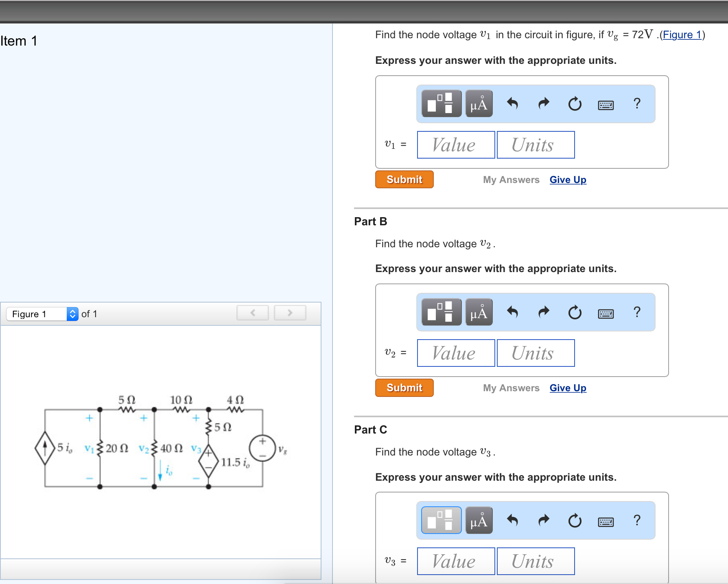Open the Figure 1 hyperlink in the question
This screenshot has height=584, width=728.
click(x=682, y=35)
